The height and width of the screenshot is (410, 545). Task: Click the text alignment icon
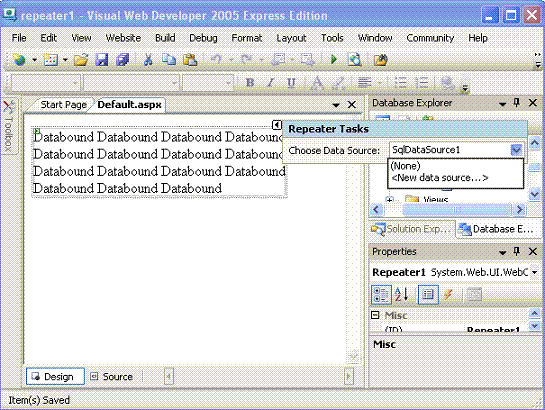365,83
